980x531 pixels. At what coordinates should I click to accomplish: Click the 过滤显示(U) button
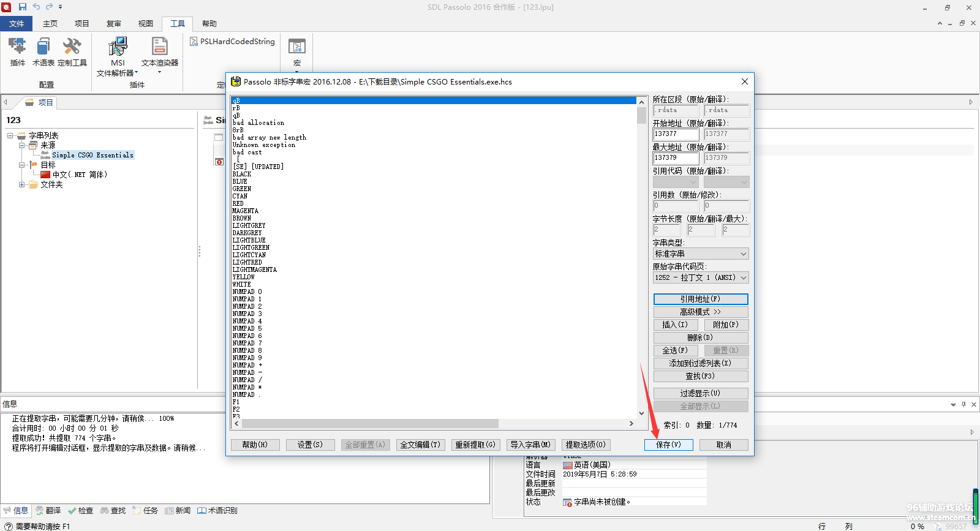[x=701, y=393]
